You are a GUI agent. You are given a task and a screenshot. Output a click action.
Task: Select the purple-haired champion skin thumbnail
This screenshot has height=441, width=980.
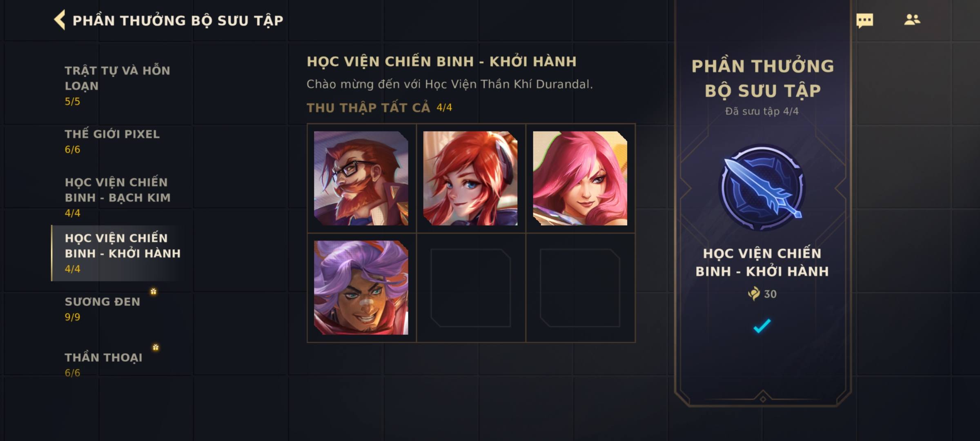point(361,287)
